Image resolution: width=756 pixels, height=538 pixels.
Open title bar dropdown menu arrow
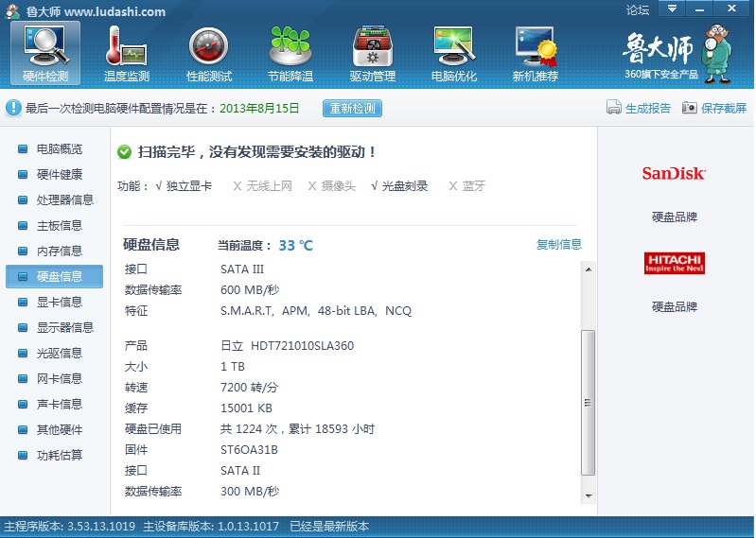[x=672, y=9]
